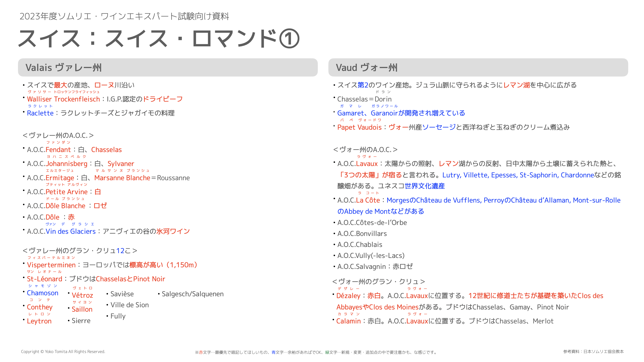Click the Valais ヴァレー州 section header
The height and width of the screenshot is (362, 644).
pos(168,68)
